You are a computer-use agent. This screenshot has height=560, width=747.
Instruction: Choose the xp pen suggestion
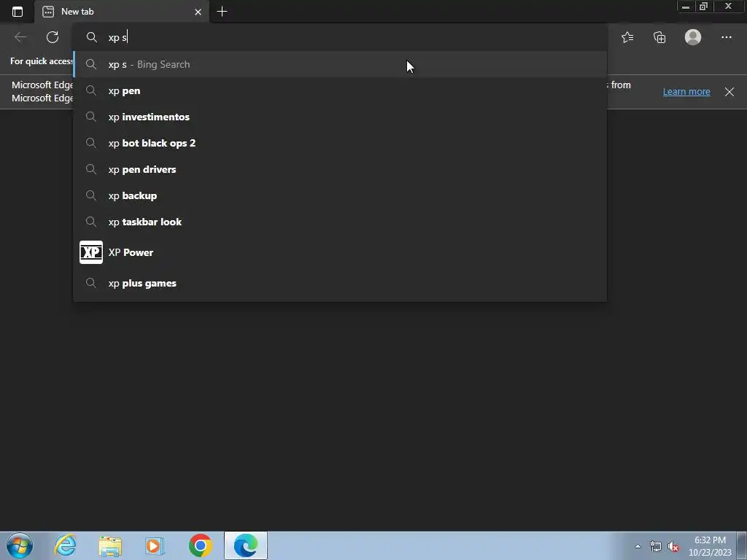point(340,90)
